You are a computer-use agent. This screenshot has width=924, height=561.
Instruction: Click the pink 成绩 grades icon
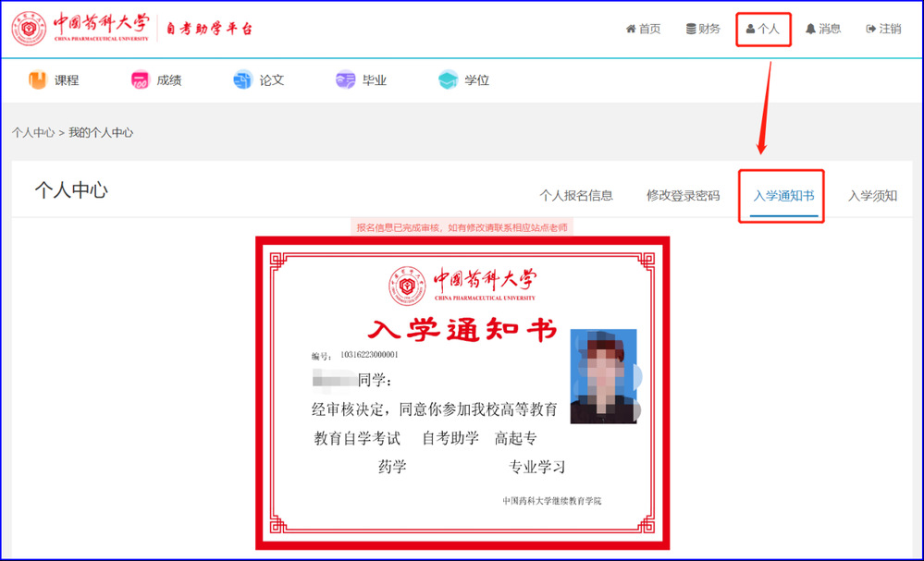(x=140, y=80)
